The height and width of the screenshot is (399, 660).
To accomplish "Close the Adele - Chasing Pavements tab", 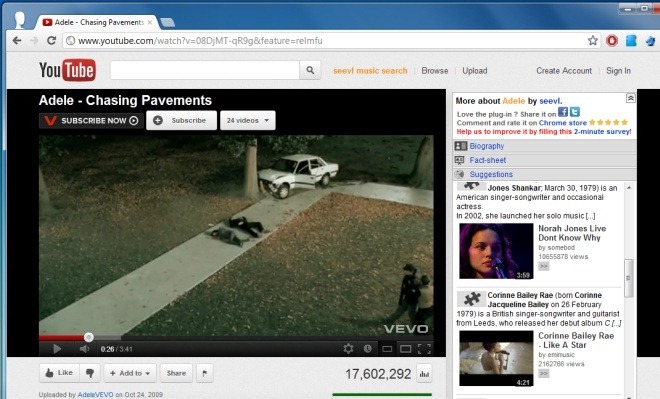I will pyautogui.click(x=150, y=22).
